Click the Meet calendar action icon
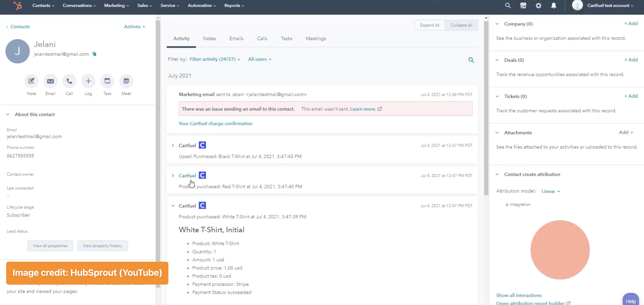Image resolution: width=644 pixels, height=305 pixels. 126,81
